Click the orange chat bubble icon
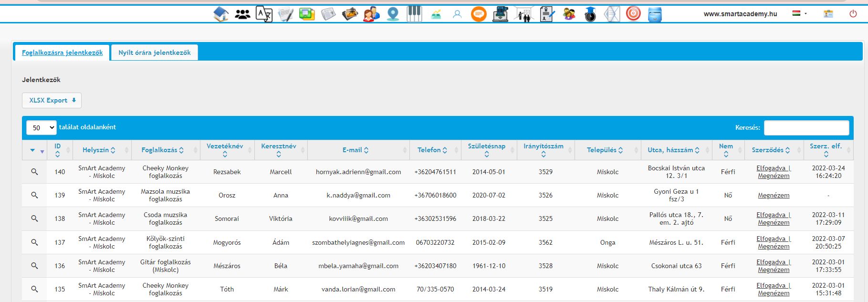868x302 pixels. click(478, 14)
